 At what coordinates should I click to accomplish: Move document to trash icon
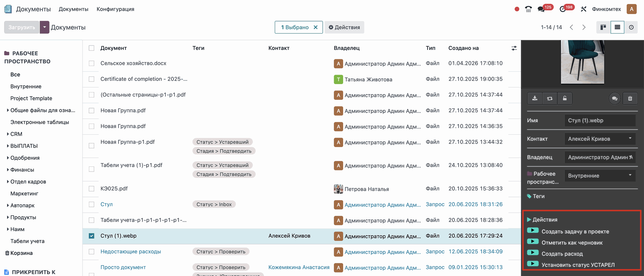[x=630, y=98]
